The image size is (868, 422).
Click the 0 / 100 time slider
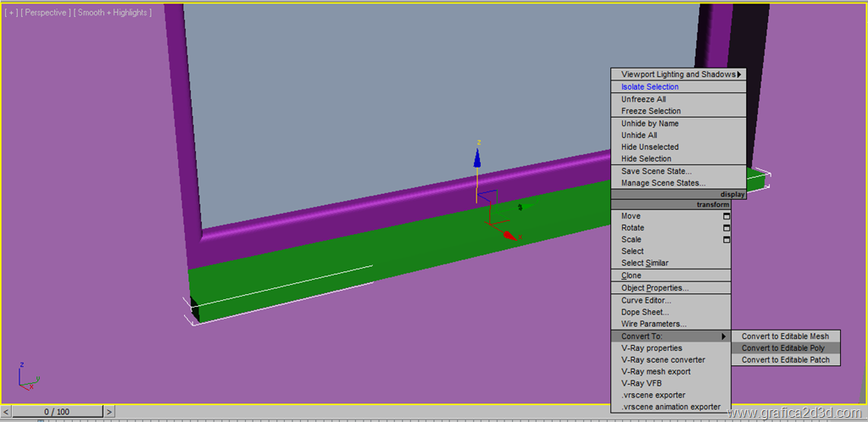[x=58, y=412]
